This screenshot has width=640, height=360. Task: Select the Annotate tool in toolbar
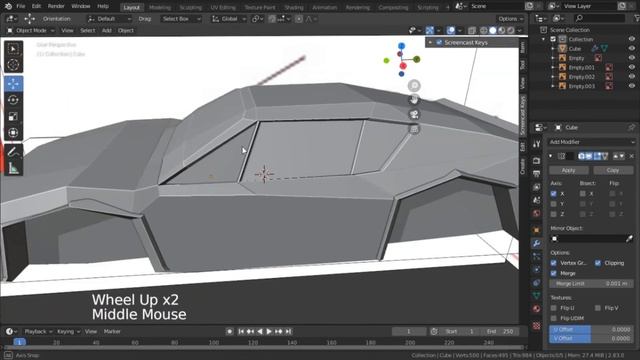(13, 152)
